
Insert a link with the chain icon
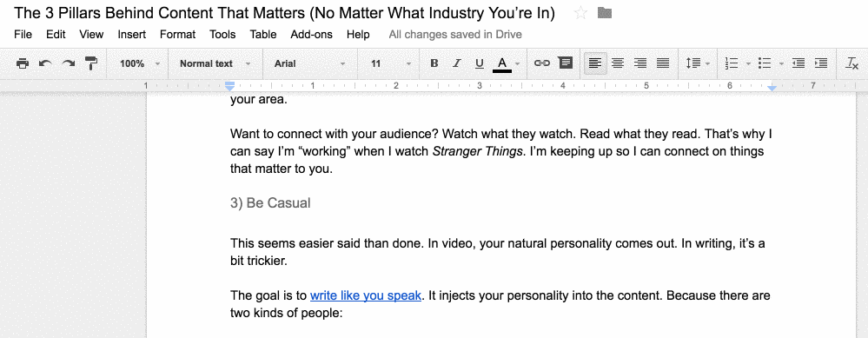coord(541,63)
